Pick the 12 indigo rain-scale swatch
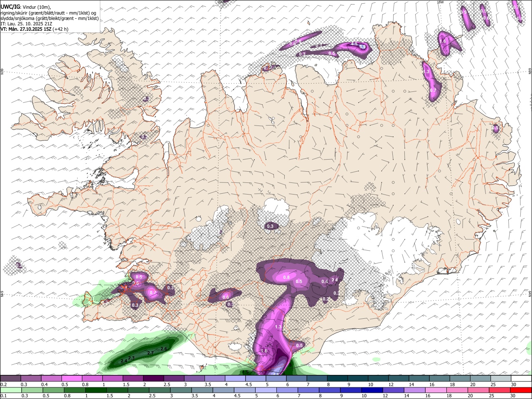The width and height of the screenshot is (532, 399). click(393, 390)
